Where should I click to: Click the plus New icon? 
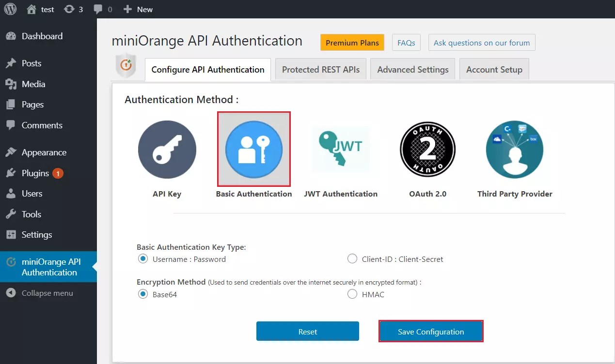click(127, 9)
